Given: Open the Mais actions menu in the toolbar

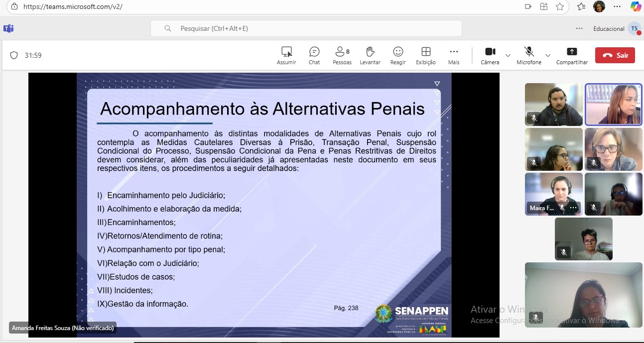Looking at the screenshot, I should (453, 55).
